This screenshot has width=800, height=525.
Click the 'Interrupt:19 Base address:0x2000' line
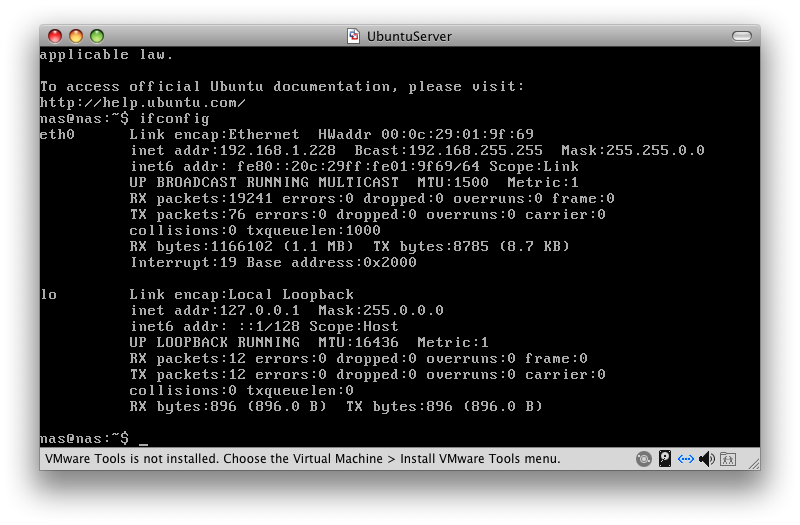click(x=273, y=262)
